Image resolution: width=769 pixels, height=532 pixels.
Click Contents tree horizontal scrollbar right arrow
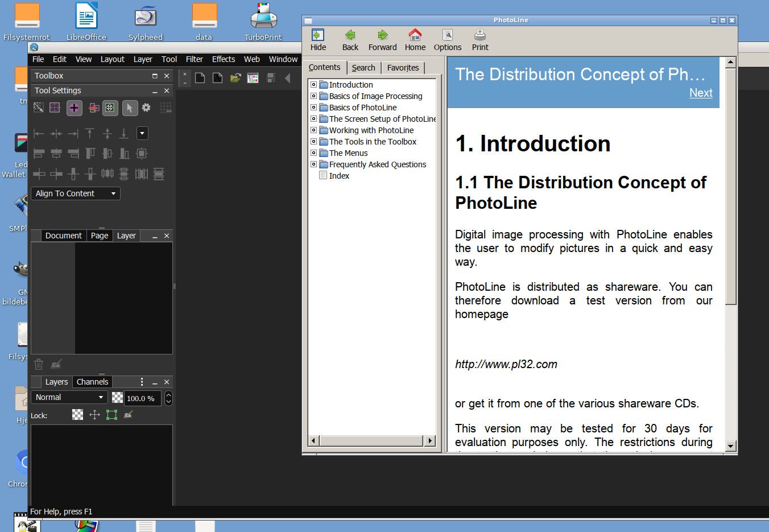click(430, 440)
